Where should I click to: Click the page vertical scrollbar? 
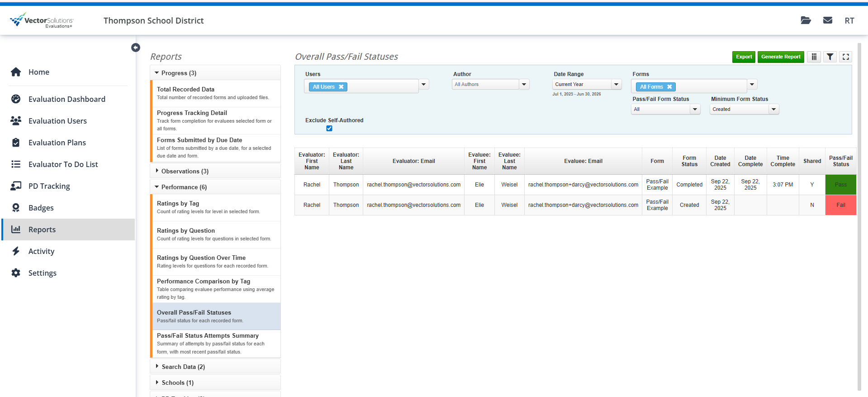click(x=859, y=216)
